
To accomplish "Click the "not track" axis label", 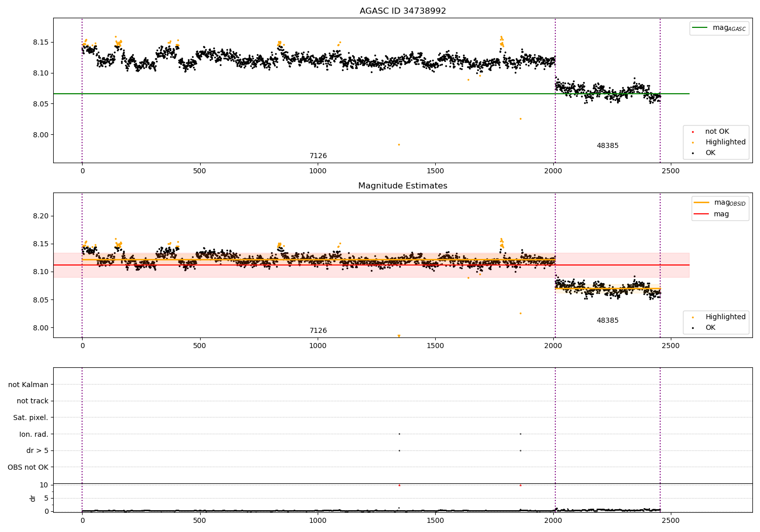I will click(32, 401).
